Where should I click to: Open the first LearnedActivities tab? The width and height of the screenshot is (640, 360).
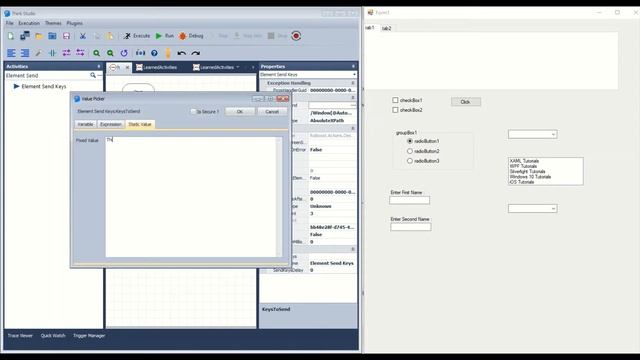157,67
